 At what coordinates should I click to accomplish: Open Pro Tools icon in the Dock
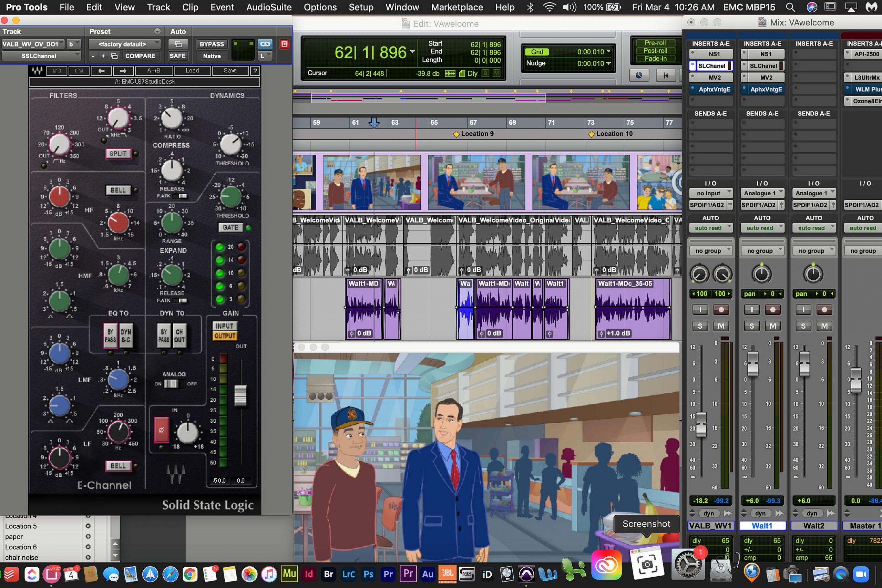[x=526, y=574]
